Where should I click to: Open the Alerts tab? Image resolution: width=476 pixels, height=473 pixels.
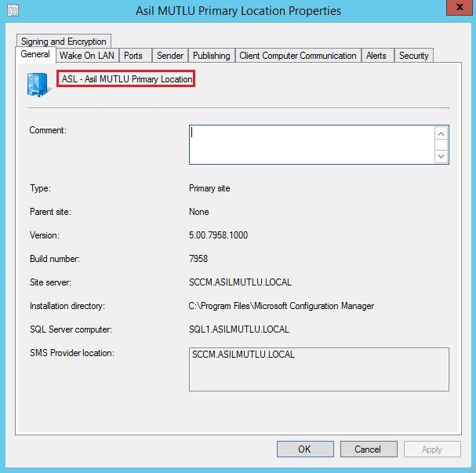click(x=376, y=56)
